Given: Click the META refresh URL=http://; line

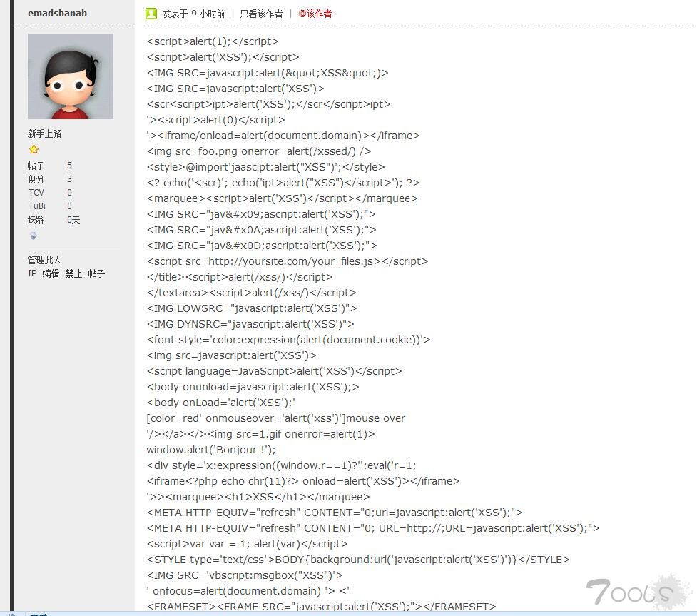Looking at the screenshot, I should point(373,528).
